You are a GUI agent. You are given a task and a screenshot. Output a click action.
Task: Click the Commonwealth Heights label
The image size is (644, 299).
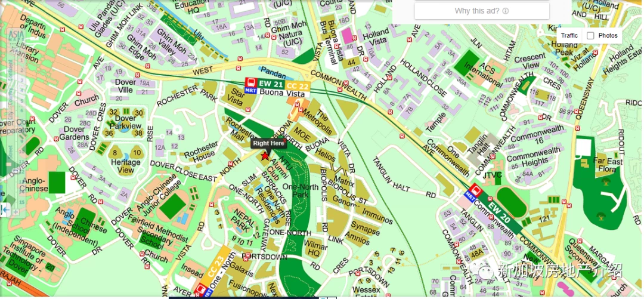532,158
